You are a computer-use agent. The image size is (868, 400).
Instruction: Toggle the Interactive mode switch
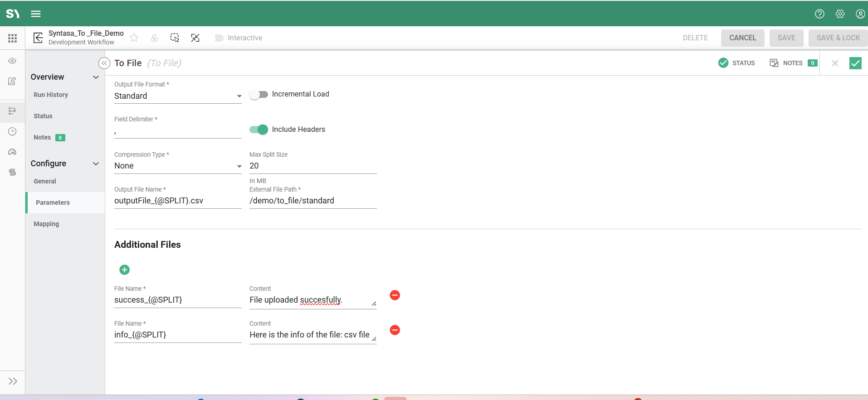pos(219,38)
